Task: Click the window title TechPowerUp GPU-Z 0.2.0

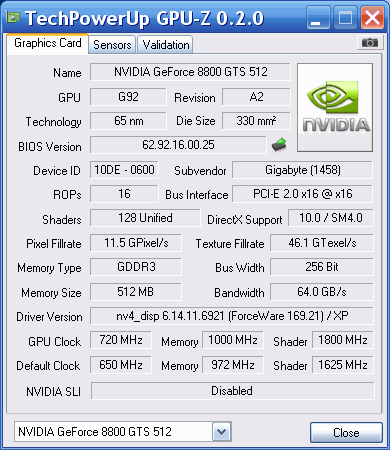Action: [145, 18]
